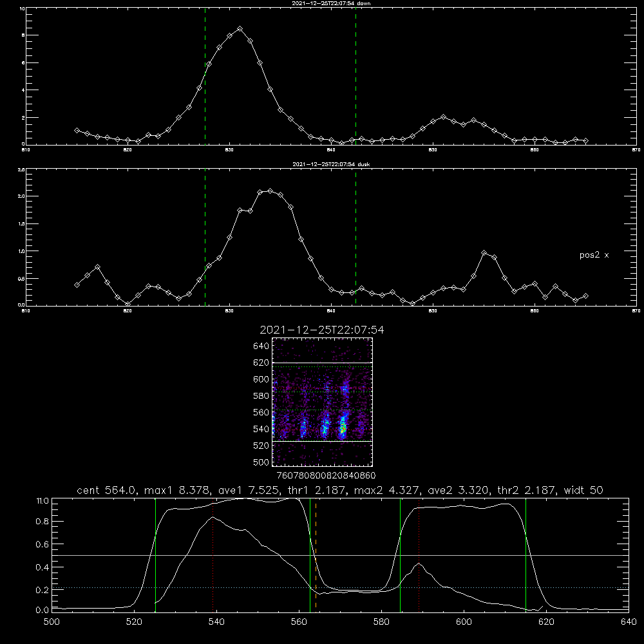644x644 pixels.
Task: Click the green boundary line near 563 in bottom plot
Action: click(310, 554)
